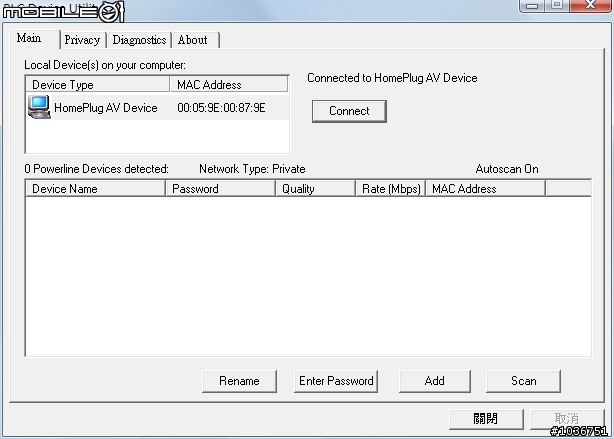The width and height of the screenshot is (614, 439).
Task: Select the HomePlug AV Device computer icon
Action: click(39, 107)
